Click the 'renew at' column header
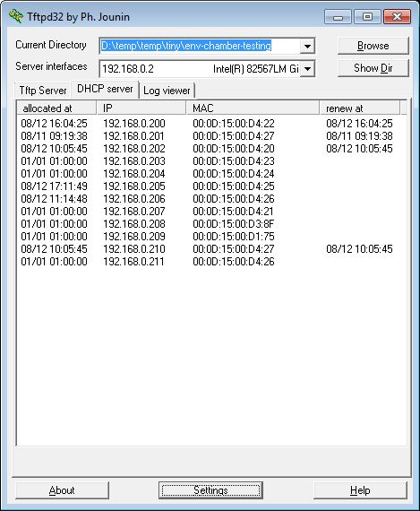420x511 pixels. (x=360, y=108)
